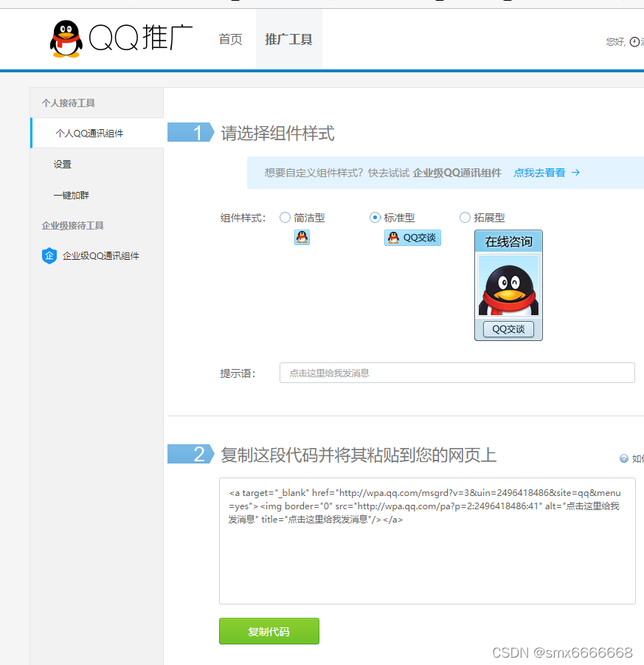The height and width of the screenshot is (665, 644).
Task: Click the green 复制代码 button
Action: [x=269, y=631]
